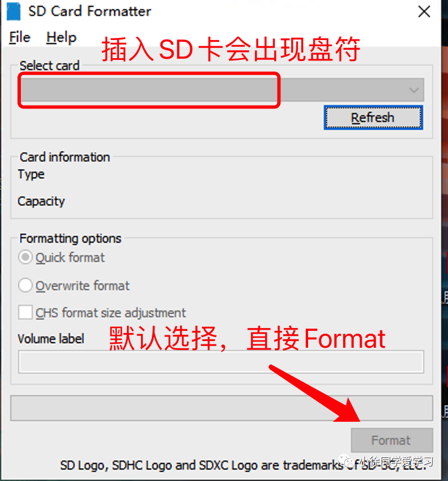Enable CHS format size adjustment checkbox
Screen dimensions: 448x481
[x=25, y=313]
